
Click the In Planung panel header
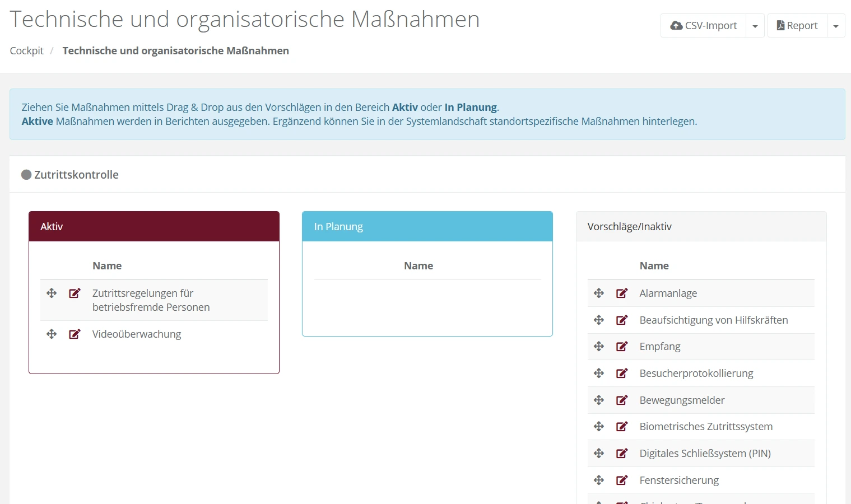427,227
